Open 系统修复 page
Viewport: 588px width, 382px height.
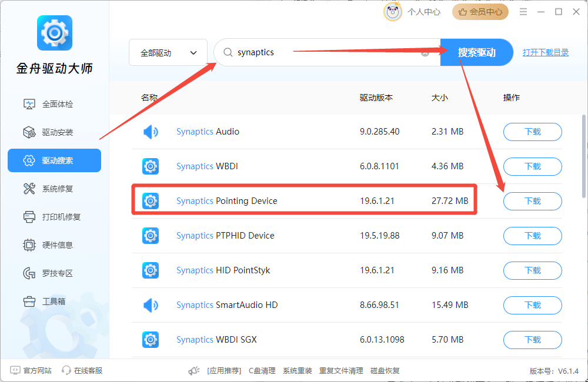coord(54,189)
